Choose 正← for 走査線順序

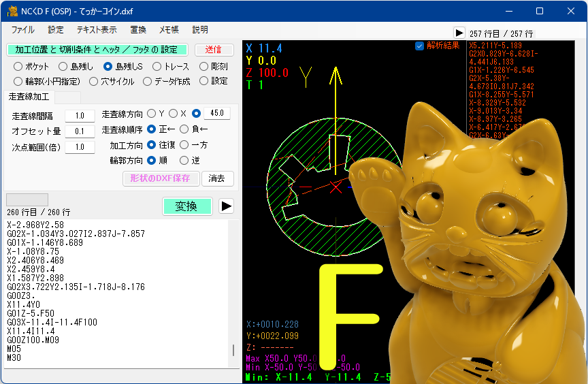152,129
